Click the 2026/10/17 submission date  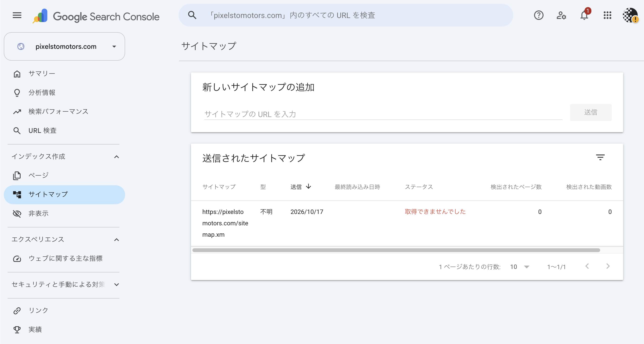pyautogui.click(x=307, y=212)
